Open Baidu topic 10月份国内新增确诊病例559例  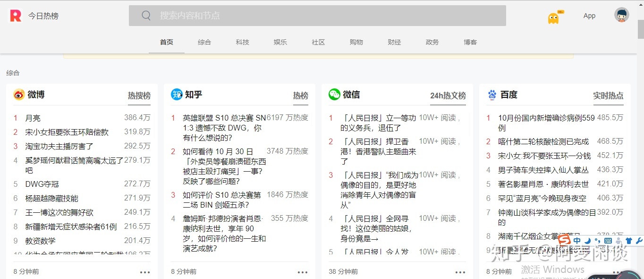pos(546,122)
